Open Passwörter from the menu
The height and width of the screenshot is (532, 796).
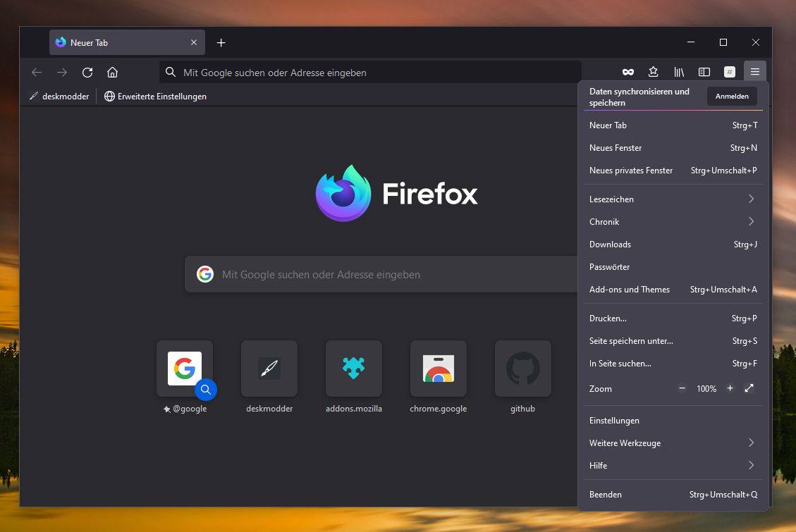pyautogui.click(x=673, y=267)
